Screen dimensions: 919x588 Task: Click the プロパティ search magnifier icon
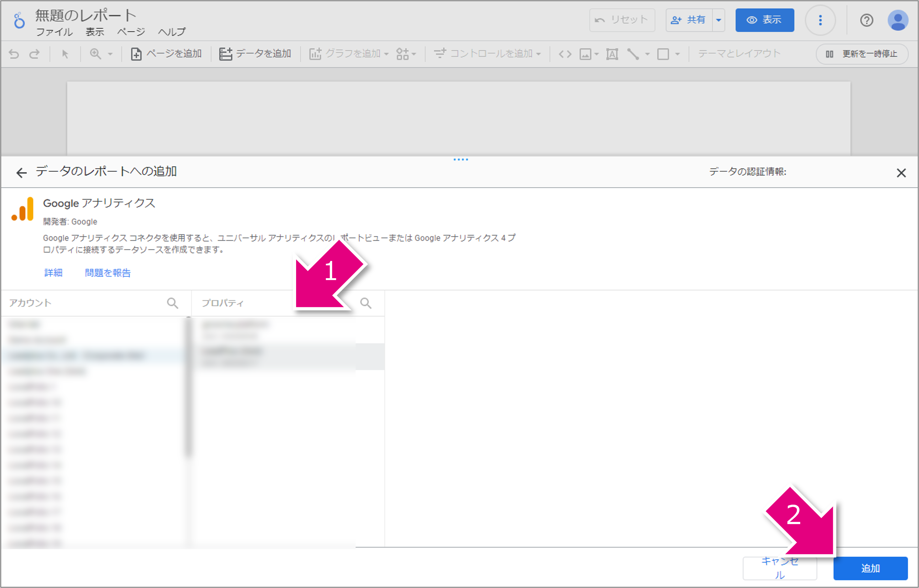click(366, 303)
